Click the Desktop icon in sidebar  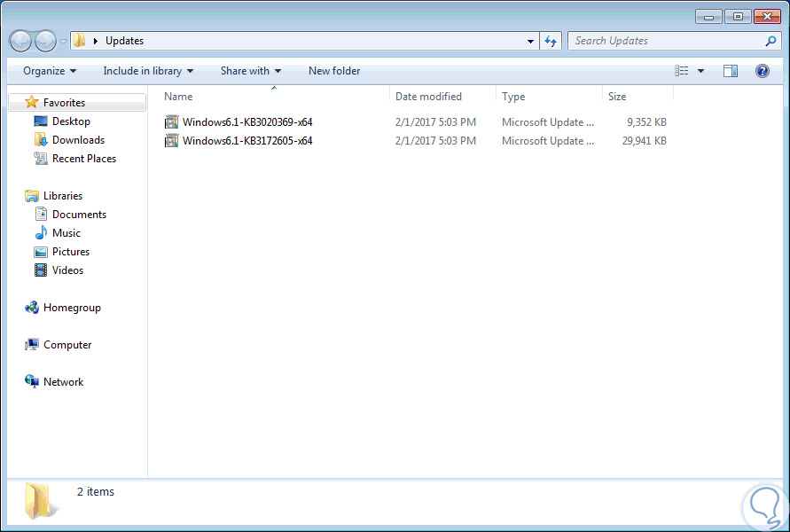pyautogui.click(x=40, y=121)
